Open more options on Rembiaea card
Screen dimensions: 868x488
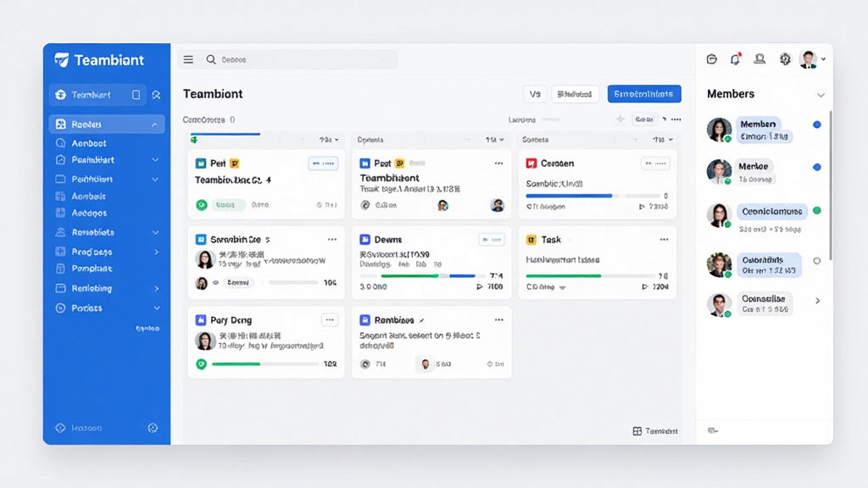coord(498,319)
